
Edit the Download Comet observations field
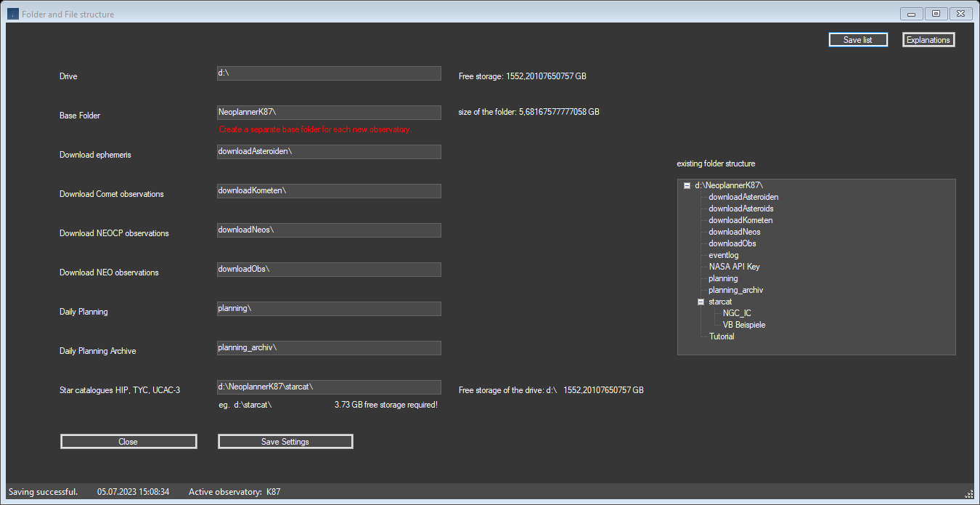pyautogui.click(x=329, y=191)
